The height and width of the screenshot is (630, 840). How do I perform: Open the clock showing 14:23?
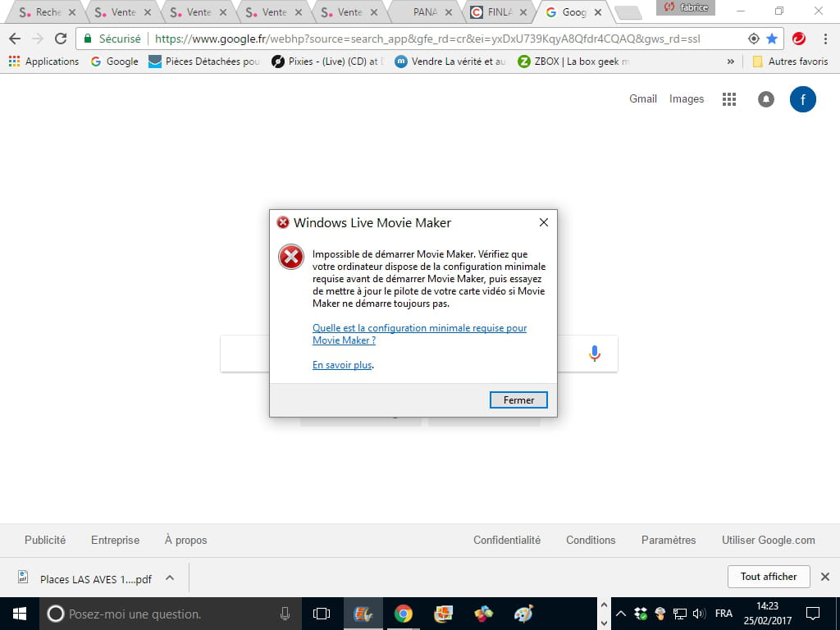tap(767, 614)
